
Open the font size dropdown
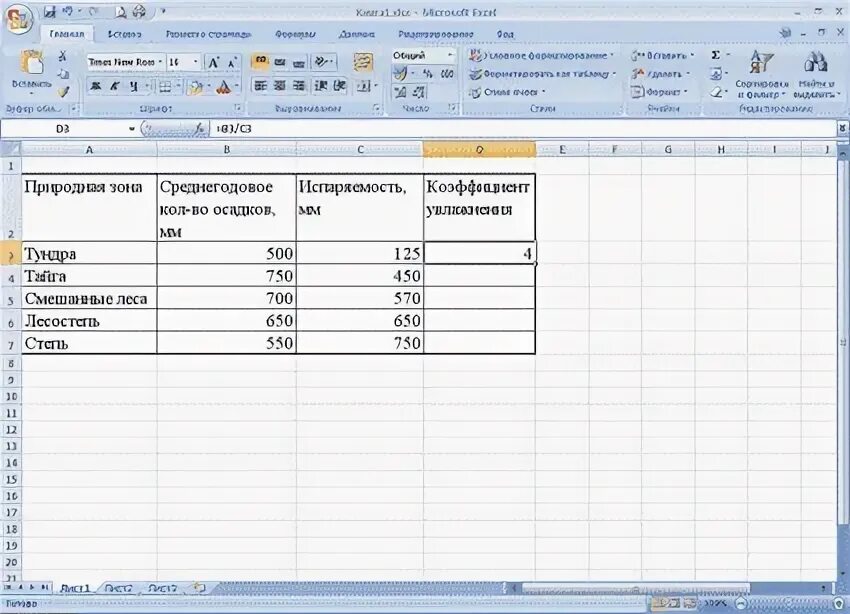pyautogui.click(x=196, y=62)
